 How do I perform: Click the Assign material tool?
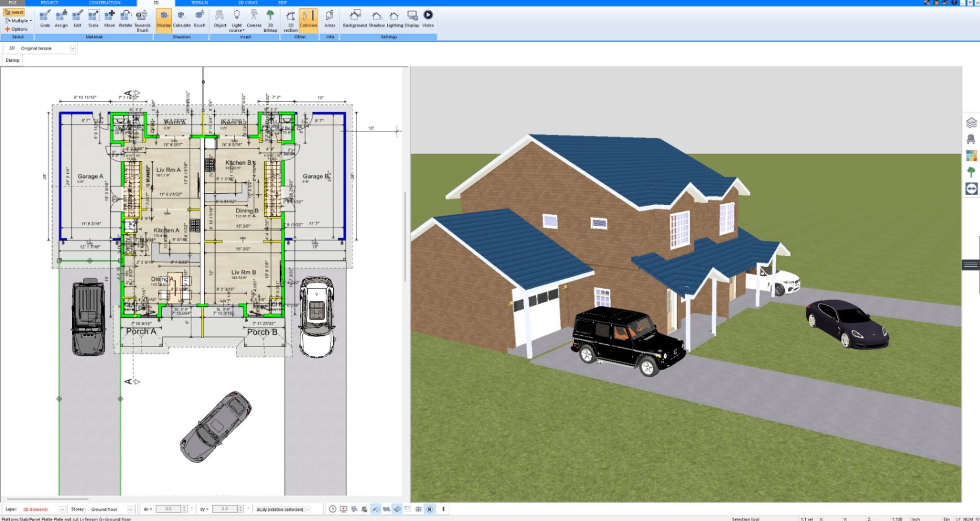(61, 19)
